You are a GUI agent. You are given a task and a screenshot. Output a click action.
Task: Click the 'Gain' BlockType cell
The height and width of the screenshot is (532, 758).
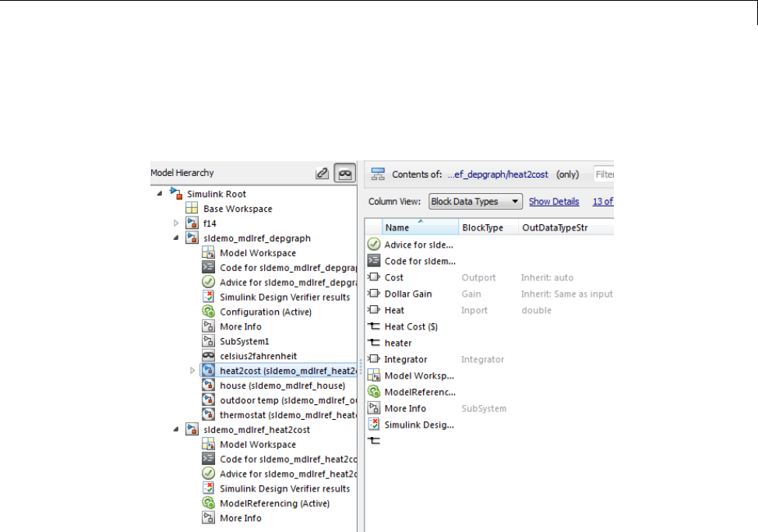pyautogui.click(x=471, y=294)
